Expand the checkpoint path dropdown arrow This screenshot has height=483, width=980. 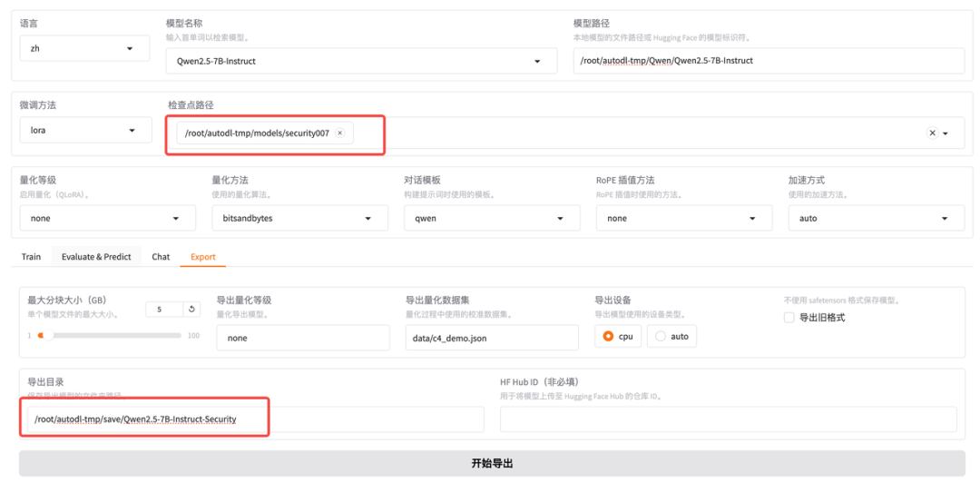pos(946,133)
